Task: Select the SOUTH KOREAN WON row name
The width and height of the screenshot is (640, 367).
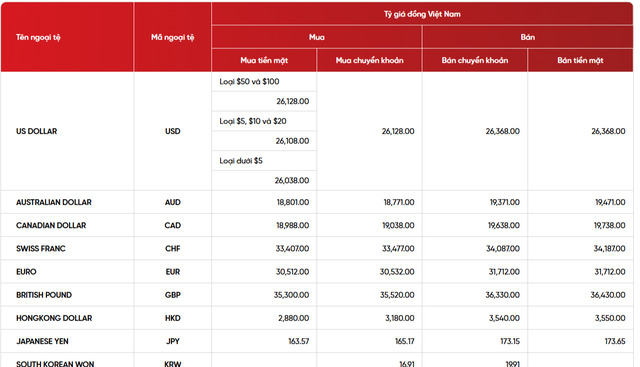Action: [55, 364]
